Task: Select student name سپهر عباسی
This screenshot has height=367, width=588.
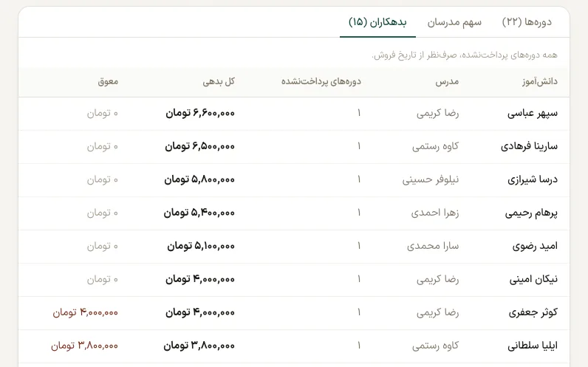Action: (x=533, y=113)
